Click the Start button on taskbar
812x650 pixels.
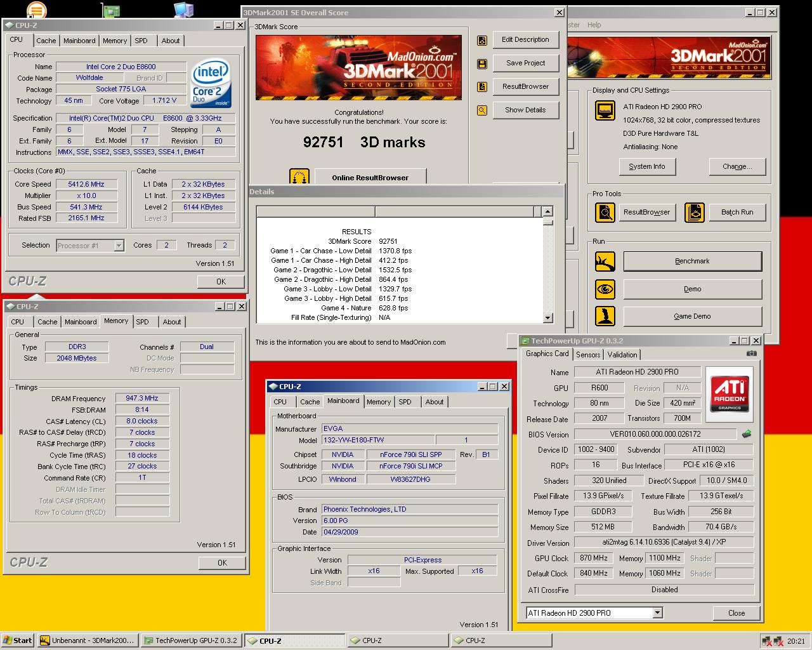click(17, 640)
